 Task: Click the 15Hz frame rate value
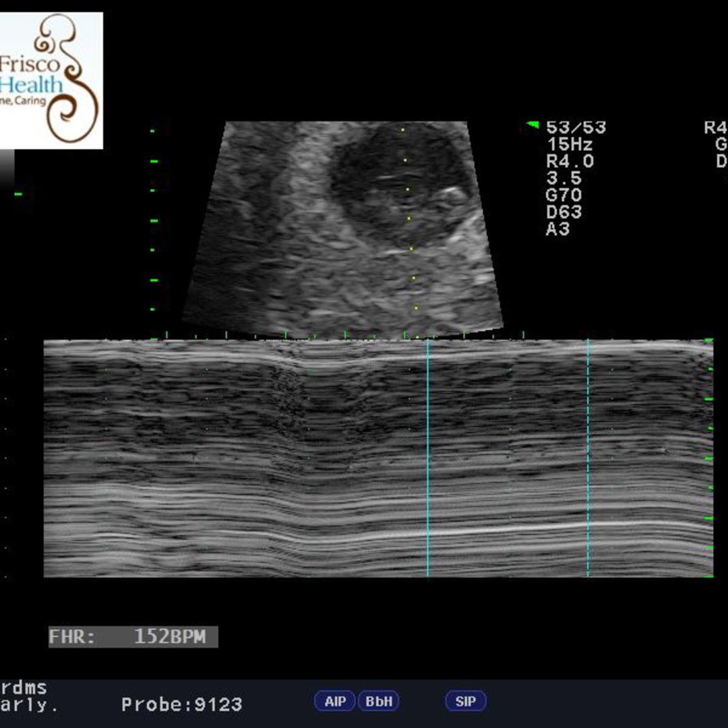[x=570, y=144]
